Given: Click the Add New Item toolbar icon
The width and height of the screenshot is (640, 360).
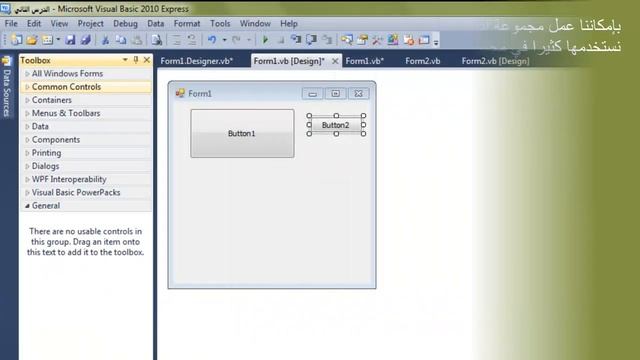Looking at the screenshot, I should pyautogui.click(x=47, y=40).
